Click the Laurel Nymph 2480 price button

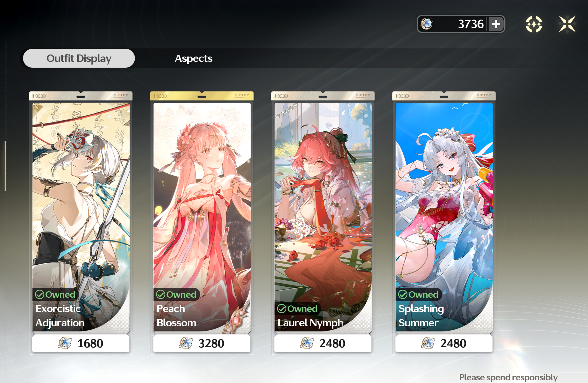coord(323,343)
